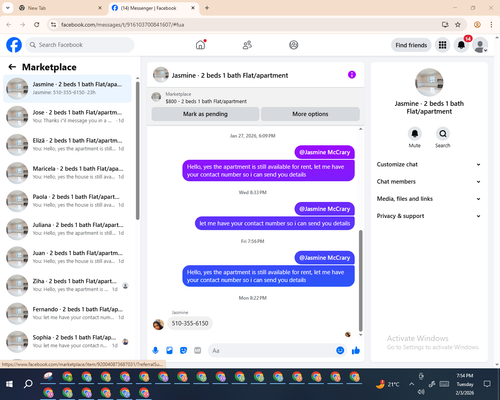This screenshot has height=400, width=500.
Task: Reload the page
Action: click(x=37, y=25)
